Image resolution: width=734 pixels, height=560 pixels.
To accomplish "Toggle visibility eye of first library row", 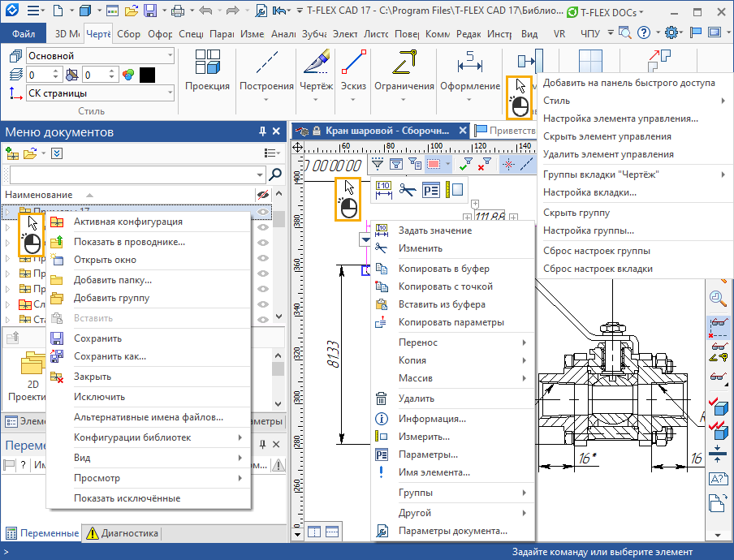I will point(263,213).
